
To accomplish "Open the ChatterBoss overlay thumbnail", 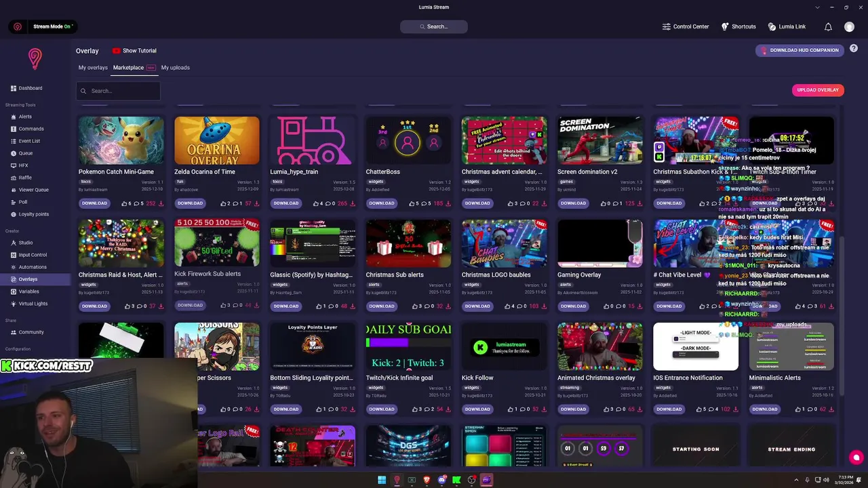I will click(x=408, y=140).
